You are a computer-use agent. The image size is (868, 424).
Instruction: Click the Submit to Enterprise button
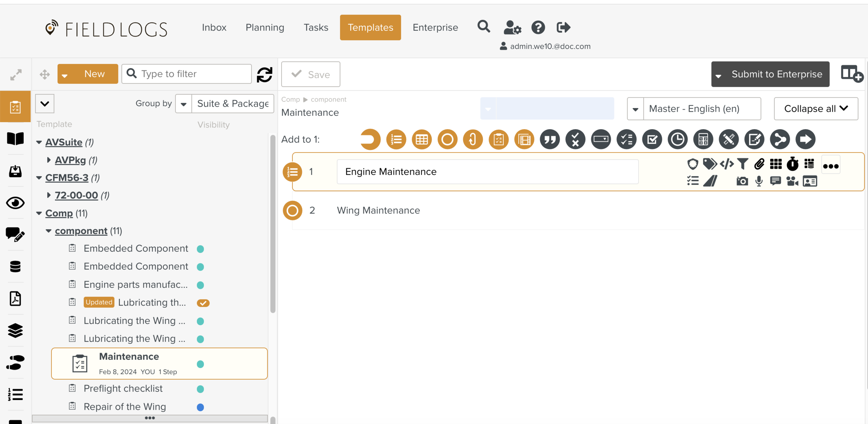776,74
